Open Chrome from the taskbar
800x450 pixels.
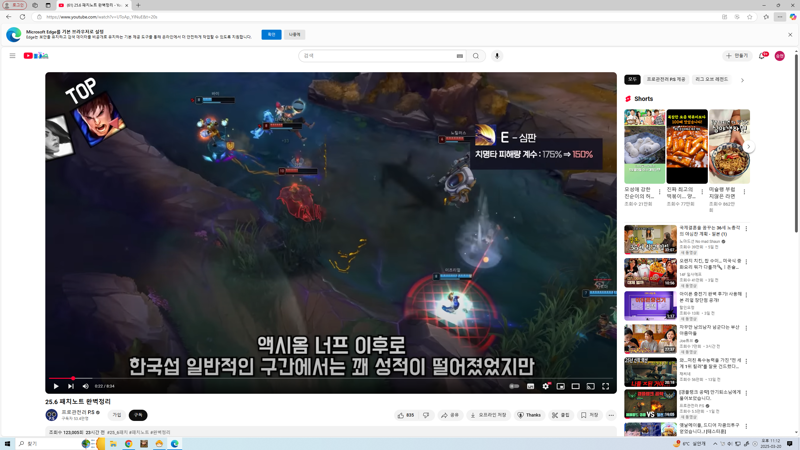click(129, 444)
